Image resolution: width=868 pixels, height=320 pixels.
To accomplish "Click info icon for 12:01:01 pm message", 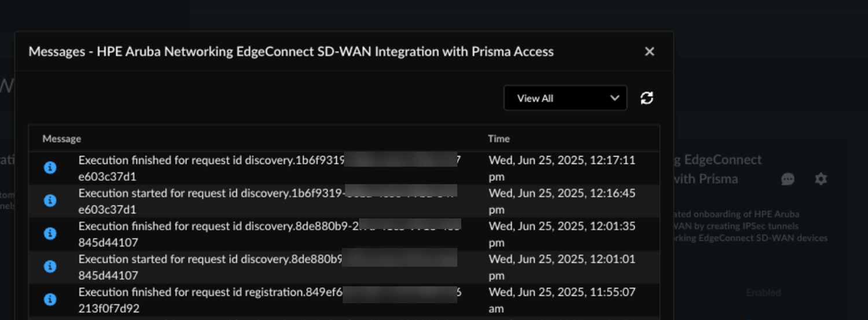I will click(x=50, y=267).
